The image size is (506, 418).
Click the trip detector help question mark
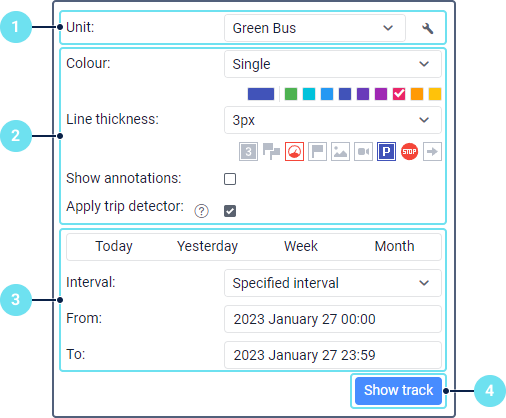point(202,211)
